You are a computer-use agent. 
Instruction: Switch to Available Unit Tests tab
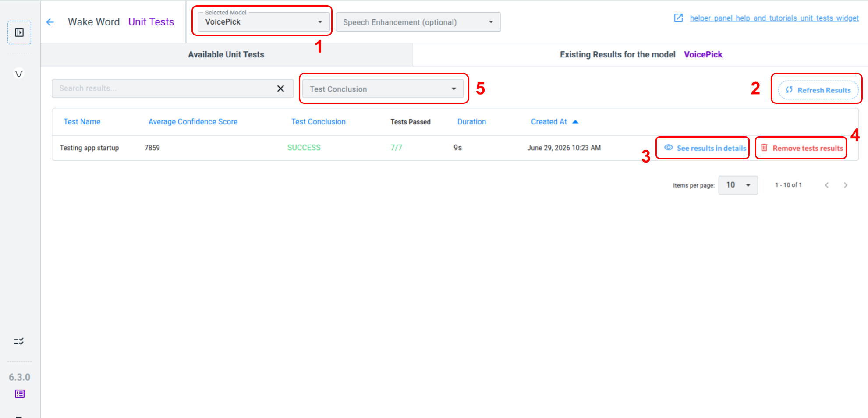pyautogui.click(x=226, y=54)
